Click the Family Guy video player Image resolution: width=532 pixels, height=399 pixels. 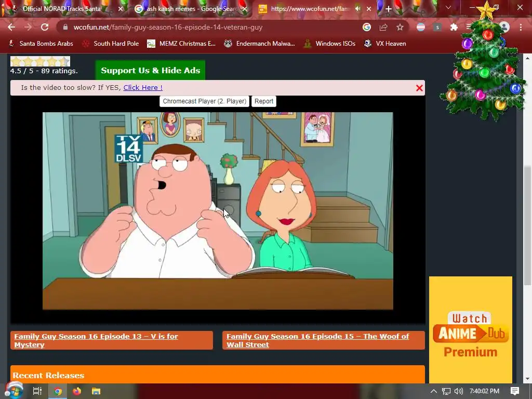(218, 211)
